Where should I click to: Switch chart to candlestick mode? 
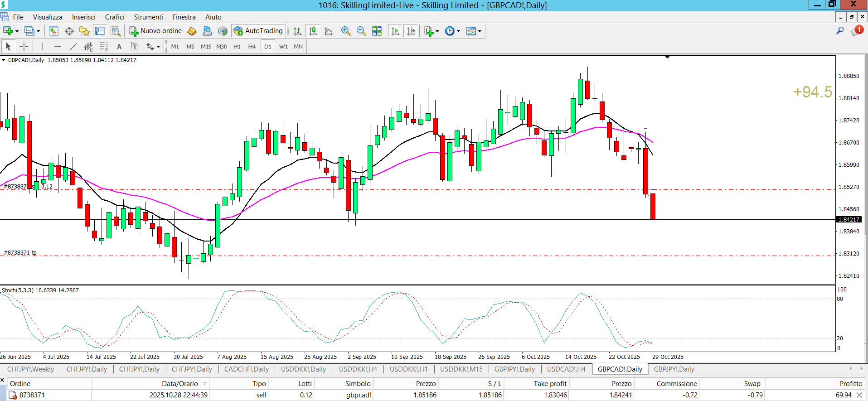coord(313,31)
